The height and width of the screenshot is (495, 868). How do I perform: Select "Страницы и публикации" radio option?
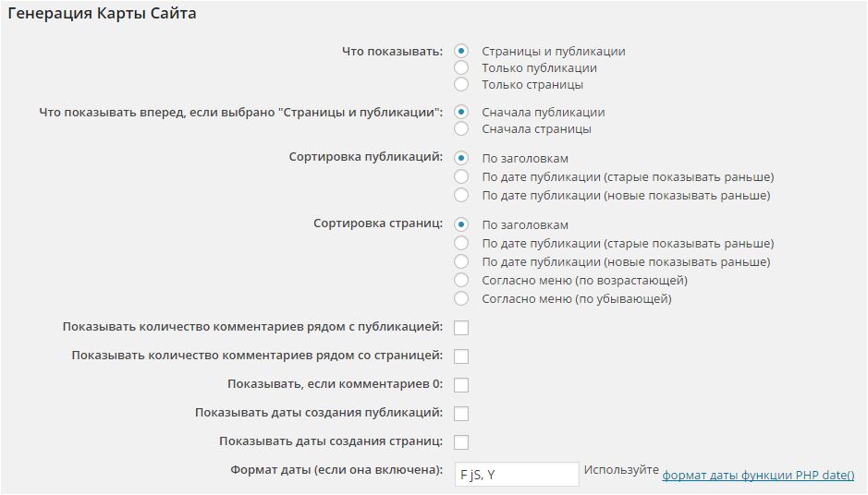pos(461,52)
